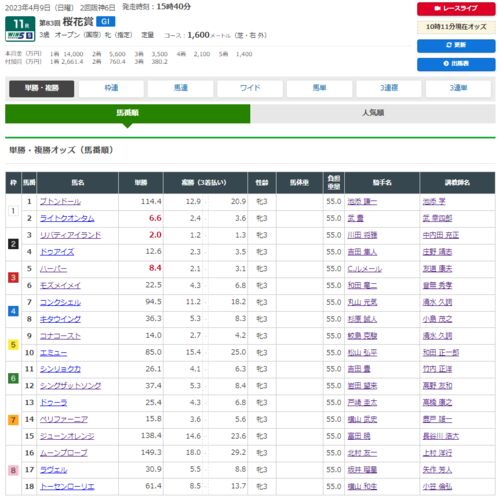Open the 出馬表 blue button
The image size is (499, 500).
coord(456,64)
